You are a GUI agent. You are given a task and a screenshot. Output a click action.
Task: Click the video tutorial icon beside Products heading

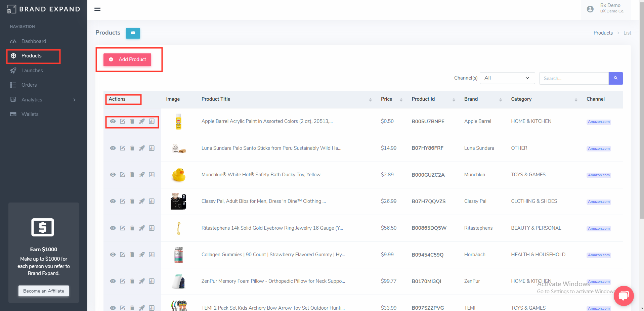(133, 33)
